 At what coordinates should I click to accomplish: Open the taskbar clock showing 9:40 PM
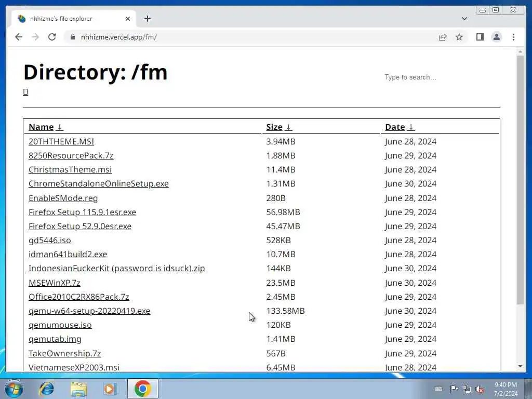click(506, 389)
